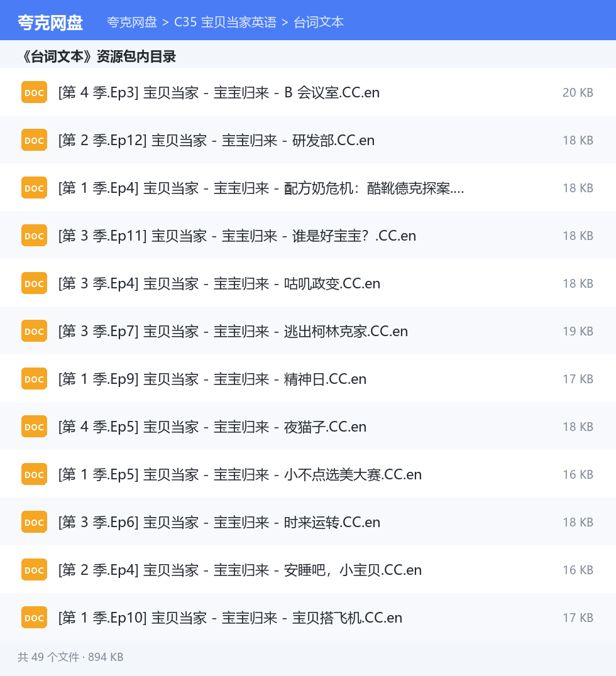The image size is (616, 676).
Task: Open file [第 3 季.Ep4] 咕叽政变.CC.en
Action: pos(219,283)
